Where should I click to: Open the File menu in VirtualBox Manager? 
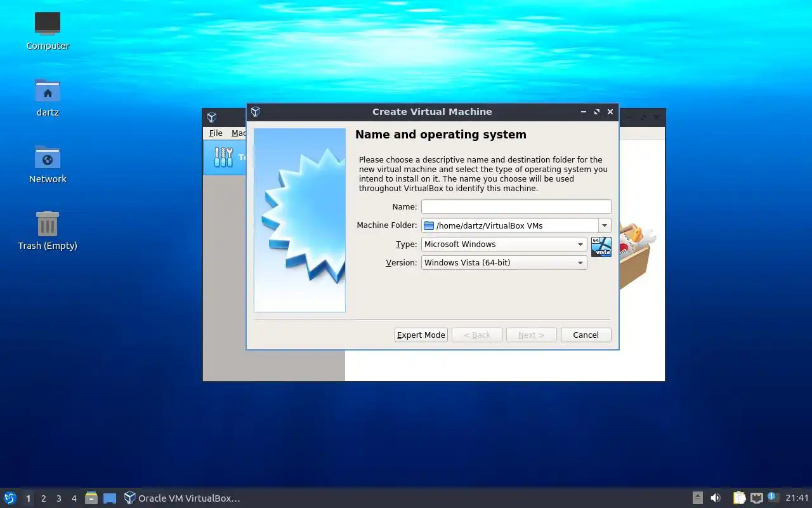pyautogui.click(x=216, y=133)
